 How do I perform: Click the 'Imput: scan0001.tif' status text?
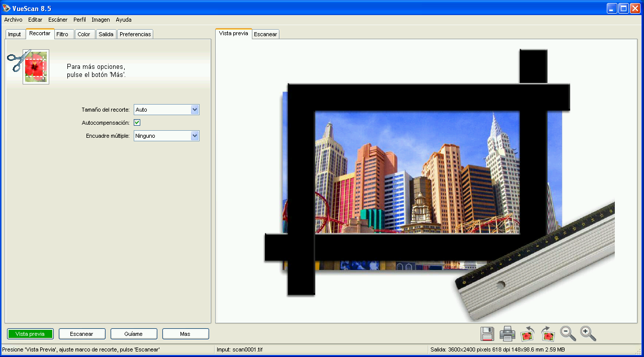point(240,349)
